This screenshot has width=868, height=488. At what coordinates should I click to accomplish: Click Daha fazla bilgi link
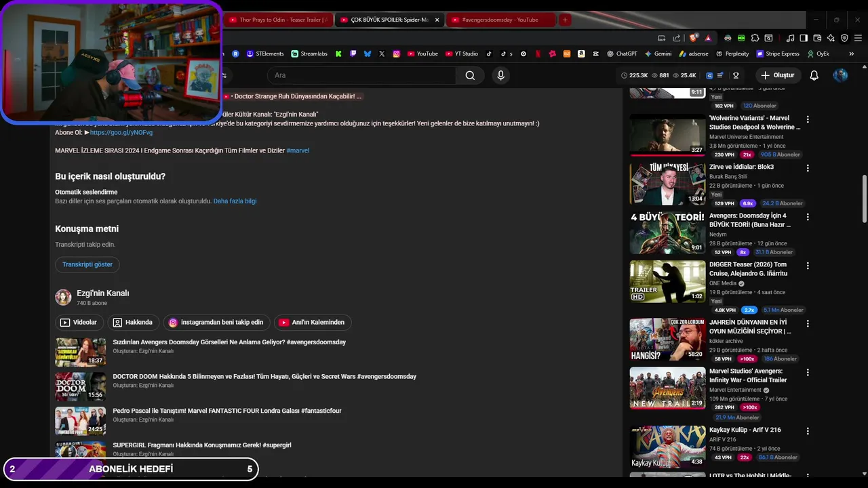(x=235, y=201)
